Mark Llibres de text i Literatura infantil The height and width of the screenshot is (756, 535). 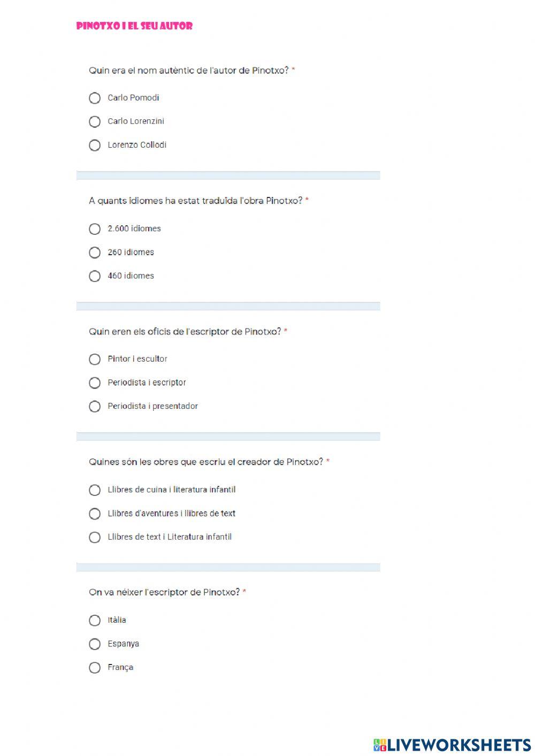point(95,537)
